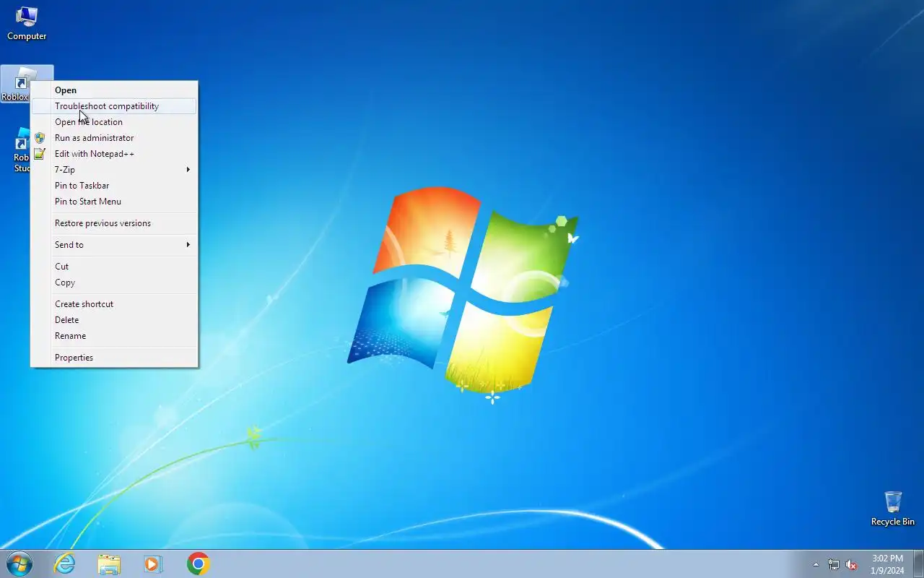Screen dimensions: 924x578
Task: Launch Internet Explorer from taskbar
Action: tap(65, 564)
